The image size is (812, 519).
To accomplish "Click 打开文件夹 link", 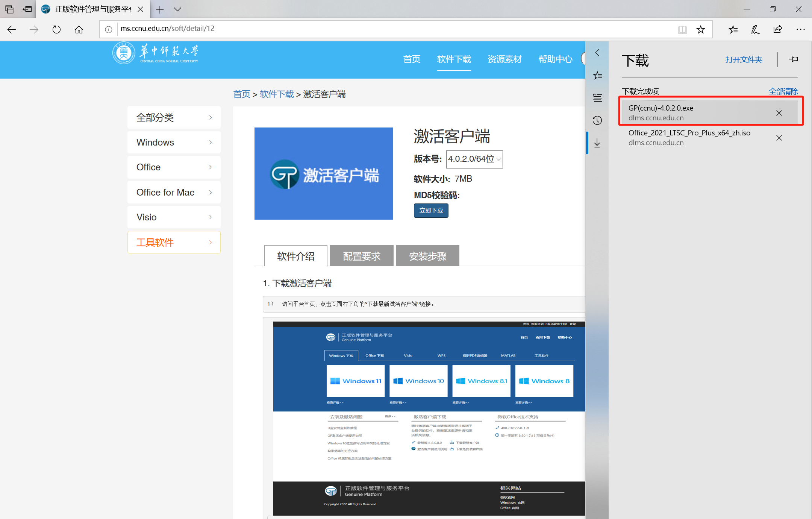I will tap(744, 59).
